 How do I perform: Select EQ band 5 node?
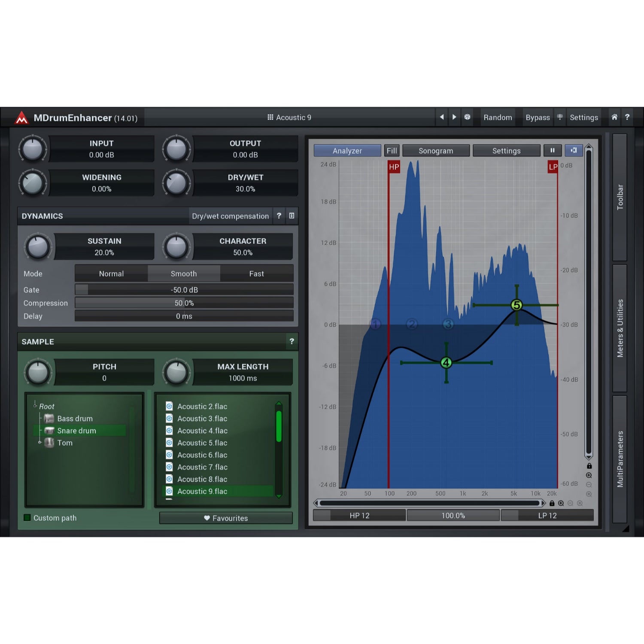pyautogui.click(x=516, y=305)
